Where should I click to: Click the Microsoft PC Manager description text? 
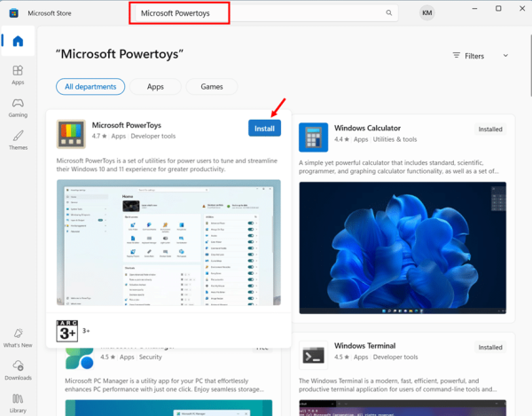tap(165, 385)
